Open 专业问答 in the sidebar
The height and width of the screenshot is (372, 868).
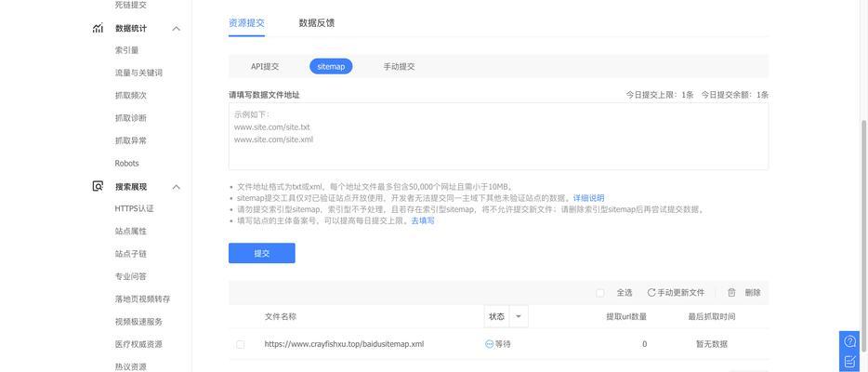coord(131,276)
